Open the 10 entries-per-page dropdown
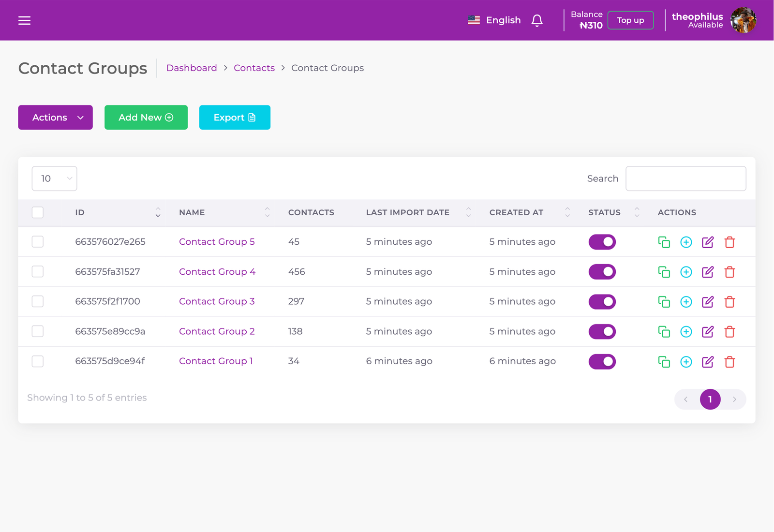 click(55, 178)
